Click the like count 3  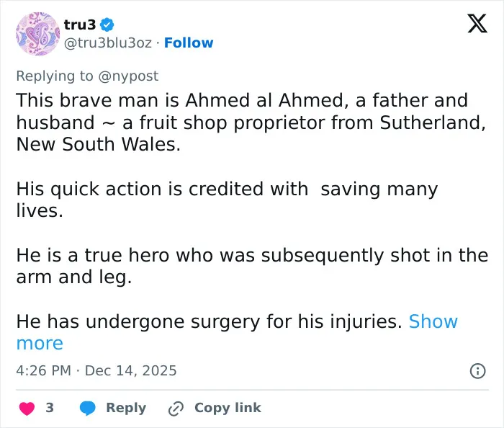click(x=50, y=408)
